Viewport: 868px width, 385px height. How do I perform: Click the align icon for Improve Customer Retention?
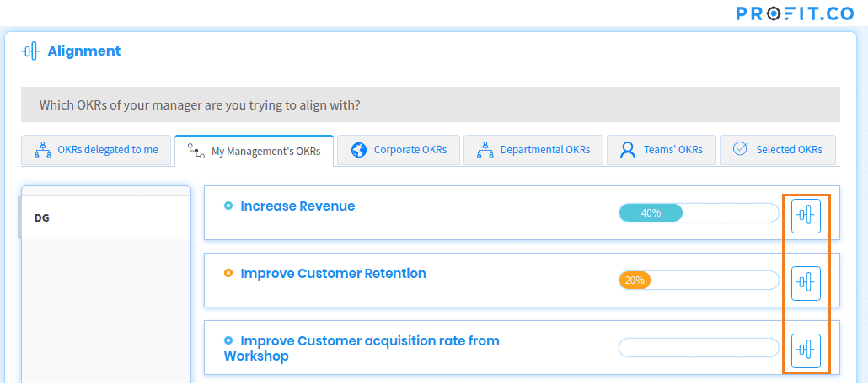(x=806, y=283)
